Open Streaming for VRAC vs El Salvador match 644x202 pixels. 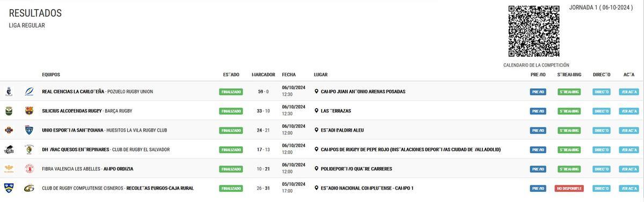point(569,150)
